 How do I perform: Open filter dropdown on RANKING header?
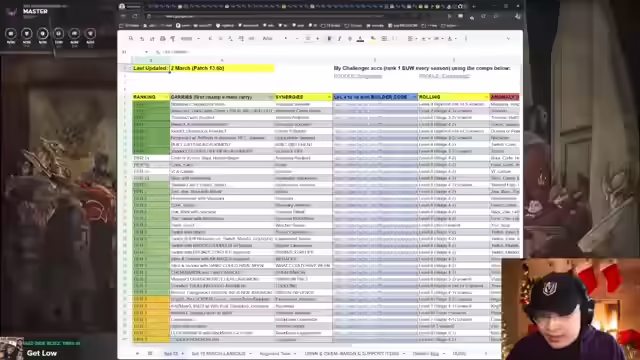coord(166,97)
